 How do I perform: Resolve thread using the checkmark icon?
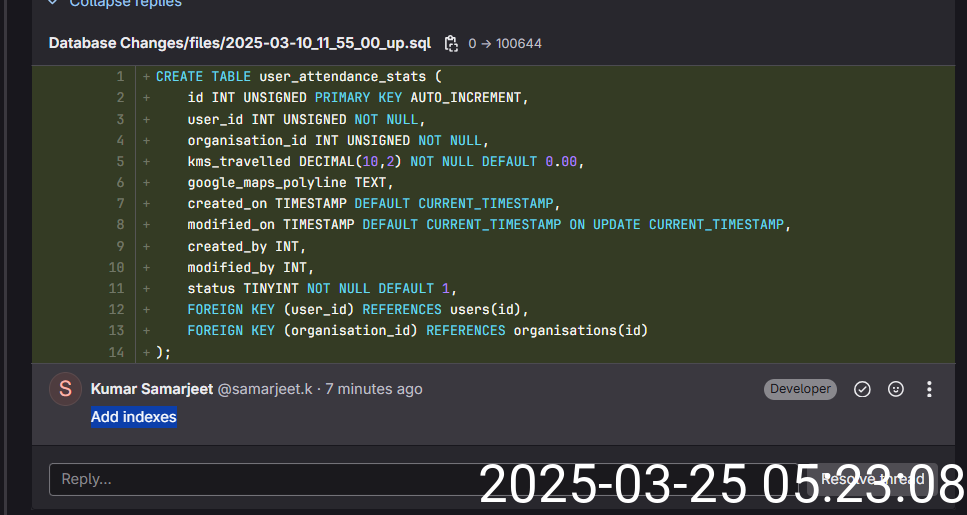point(862,389)
